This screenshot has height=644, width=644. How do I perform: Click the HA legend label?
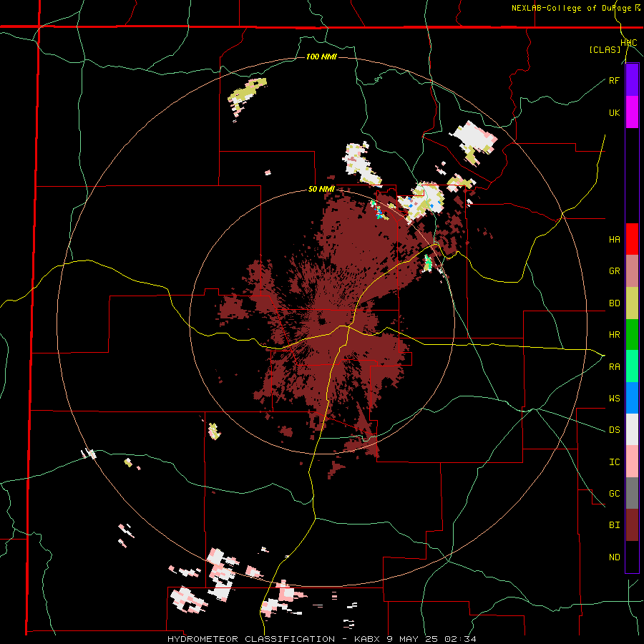tap(614, 240)
